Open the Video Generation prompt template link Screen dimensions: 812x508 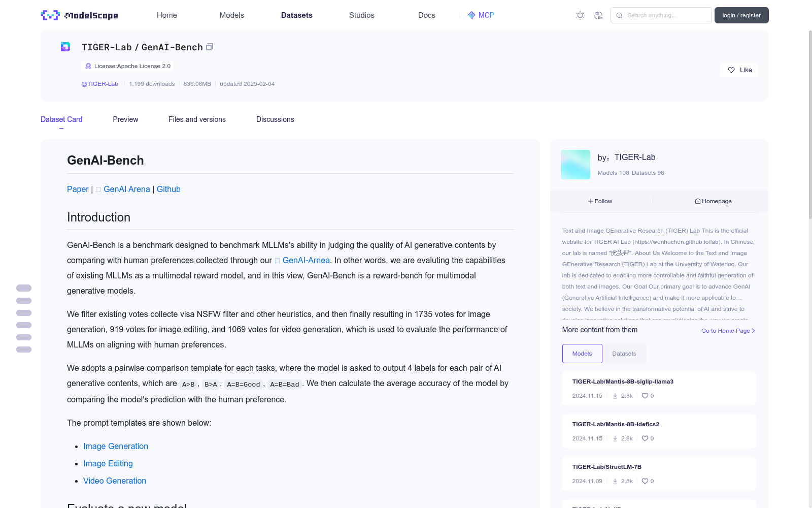click(x=115, y=481)
